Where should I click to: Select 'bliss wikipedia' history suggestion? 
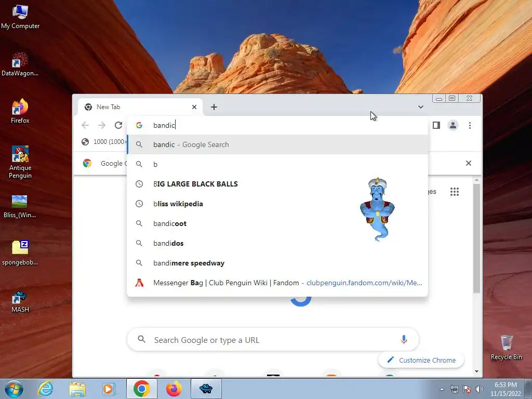pos(277,204)
